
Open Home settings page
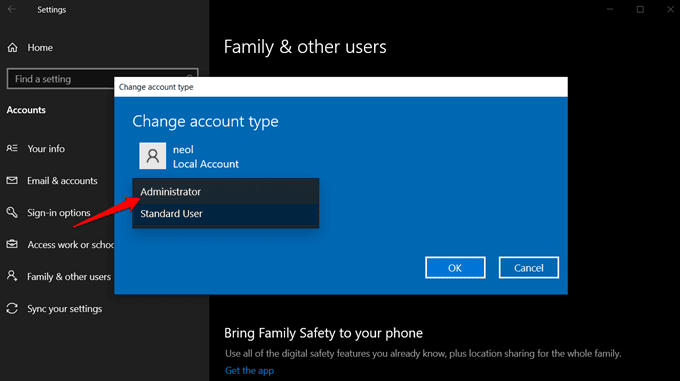(40, 48)
